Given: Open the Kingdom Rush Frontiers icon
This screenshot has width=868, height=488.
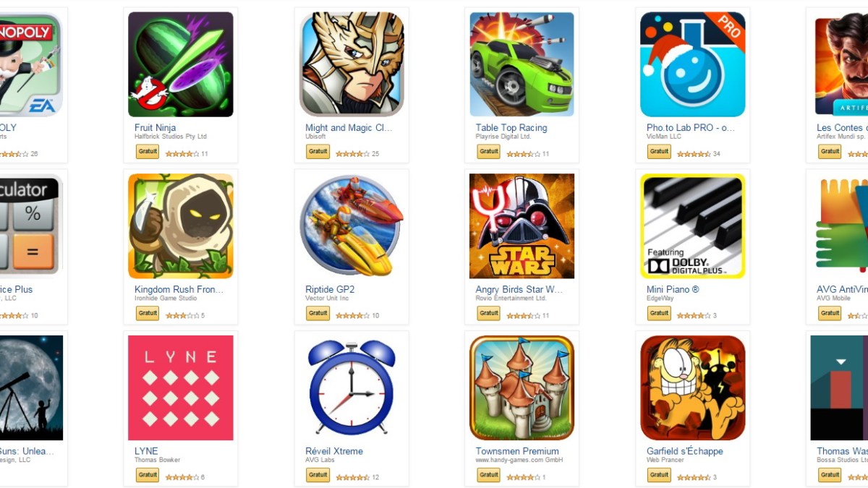Looking at the screenshot, I should [x=181, y=226].
